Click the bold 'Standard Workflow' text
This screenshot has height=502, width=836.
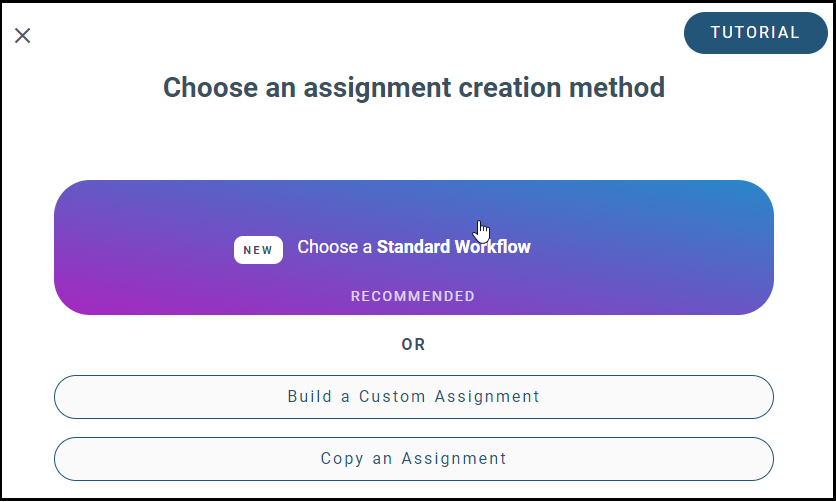click(453, 247)
